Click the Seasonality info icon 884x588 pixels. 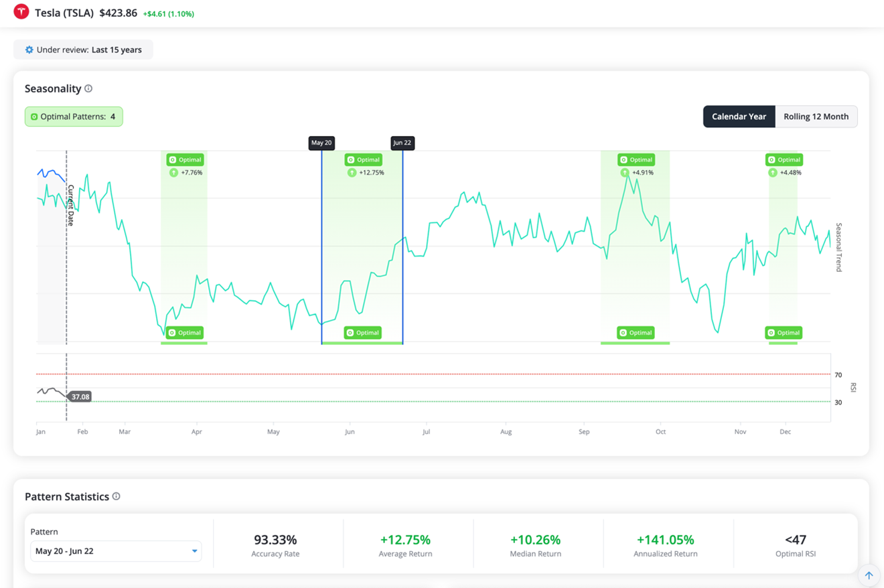[x=88, y=88]
